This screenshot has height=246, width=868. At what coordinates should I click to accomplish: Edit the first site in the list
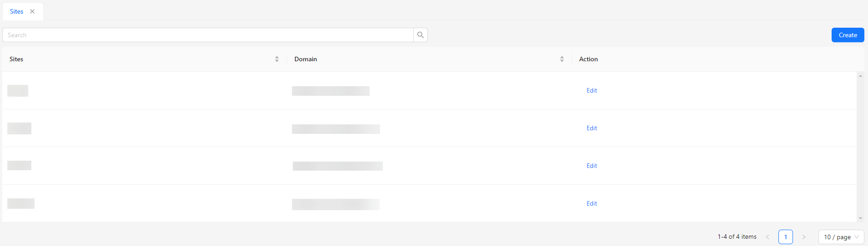(592, 90)
